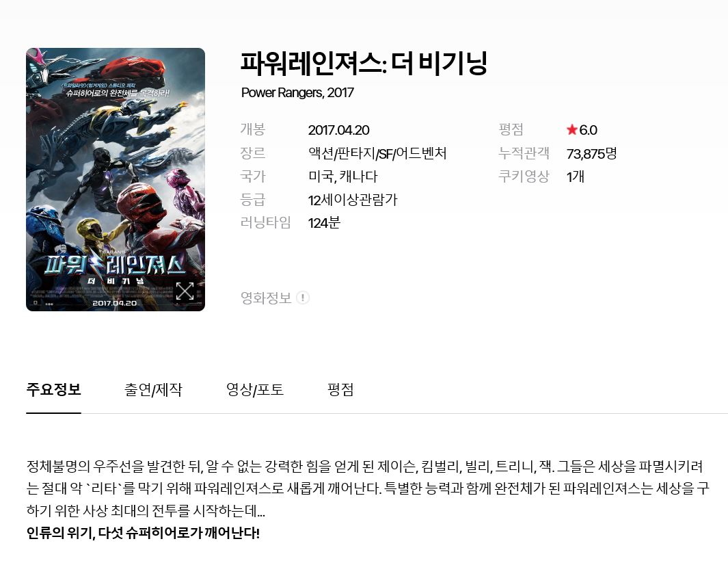Click the 124분 running time
The image size is (728, 576).
coord(324,223)
